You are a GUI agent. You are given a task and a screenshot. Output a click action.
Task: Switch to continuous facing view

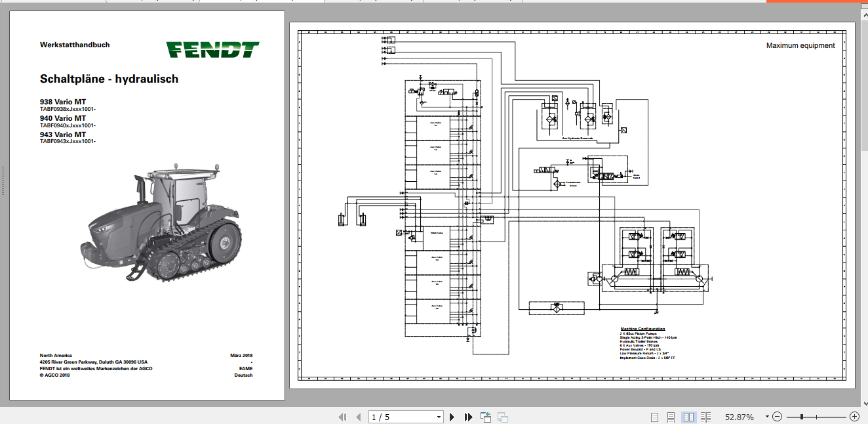[706, 417]
